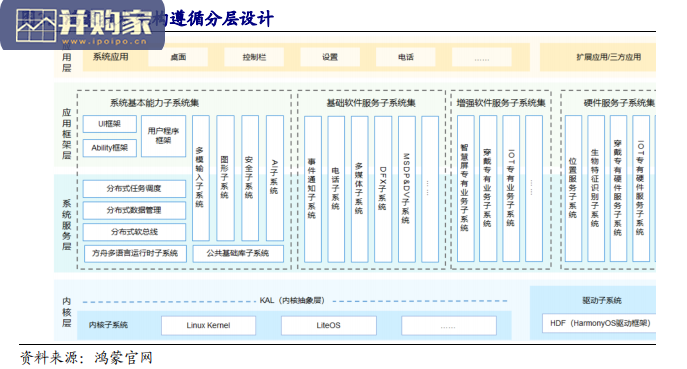Click the ellipsis box beside LiteOS

pos(449,326)
